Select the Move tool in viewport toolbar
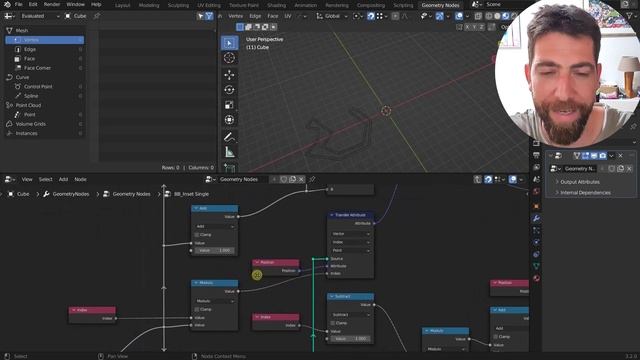This screenshot has height=360, width=640. pos(229,75)
